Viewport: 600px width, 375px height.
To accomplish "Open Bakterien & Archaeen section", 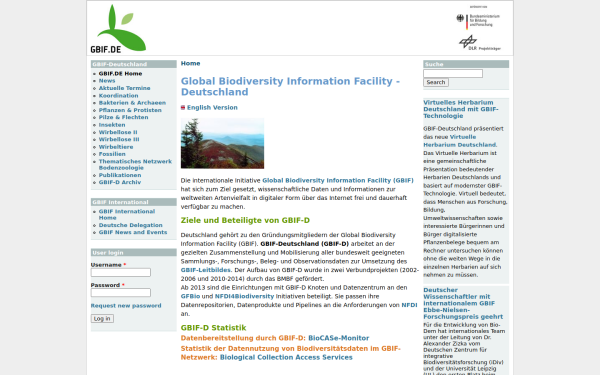I will pos(132,103).
